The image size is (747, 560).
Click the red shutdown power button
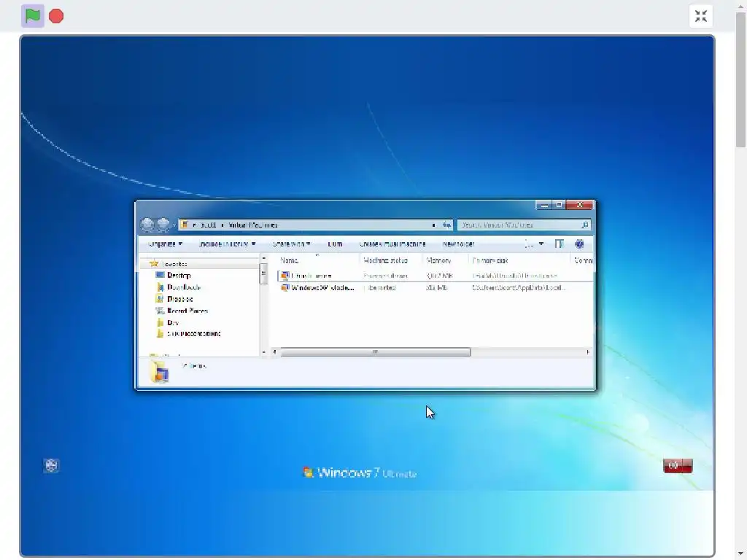(673, 466)
